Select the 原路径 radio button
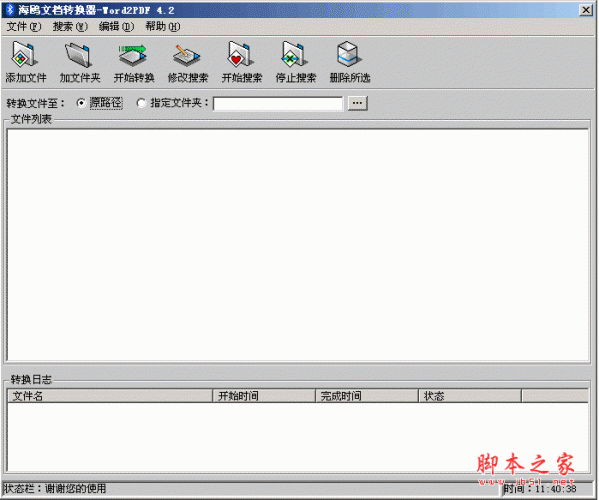 (x=81, y=103)
